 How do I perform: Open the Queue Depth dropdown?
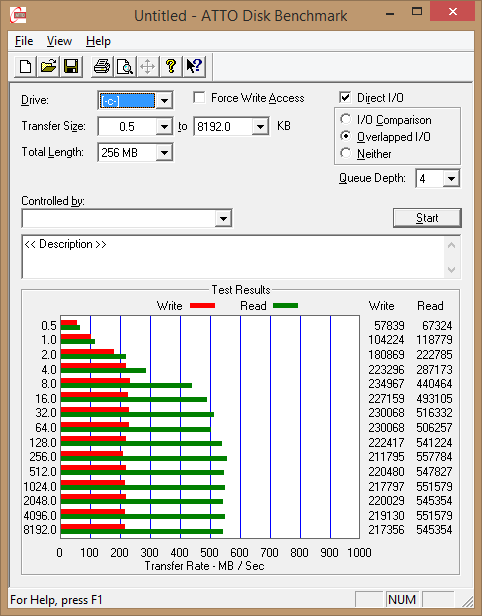451,179
